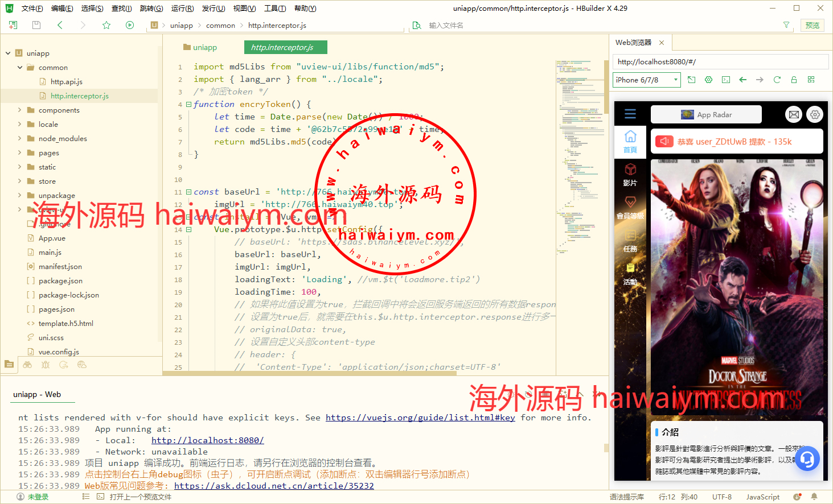The width and height of the screenshot is (833, 504).
Task: Open http.api.js in the project tree
Action: [x=66, y=81]
